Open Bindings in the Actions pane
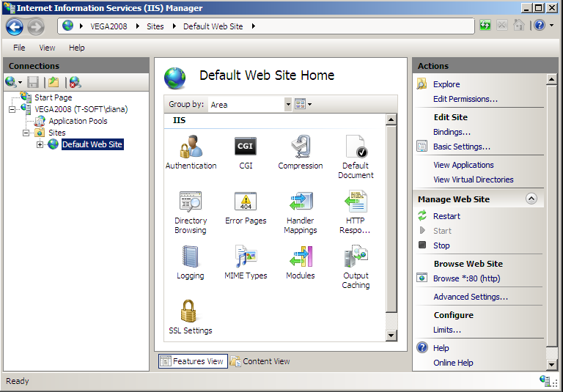 pos(452,132)
